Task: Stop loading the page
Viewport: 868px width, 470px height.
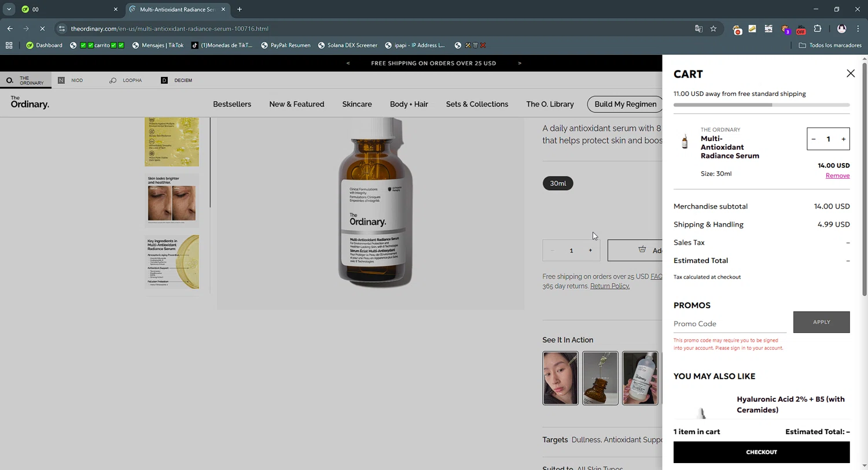Action: [42, 28]
